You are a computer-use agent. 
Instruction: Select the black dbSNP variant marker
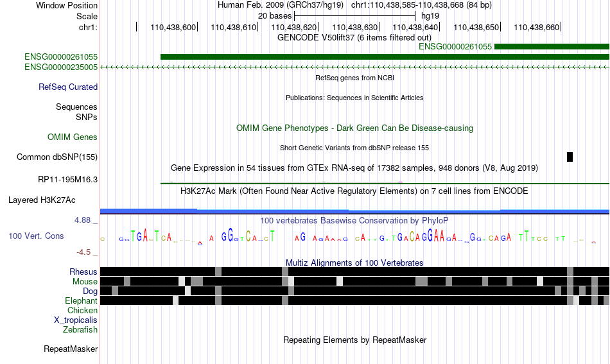click(x=570, y=157)
